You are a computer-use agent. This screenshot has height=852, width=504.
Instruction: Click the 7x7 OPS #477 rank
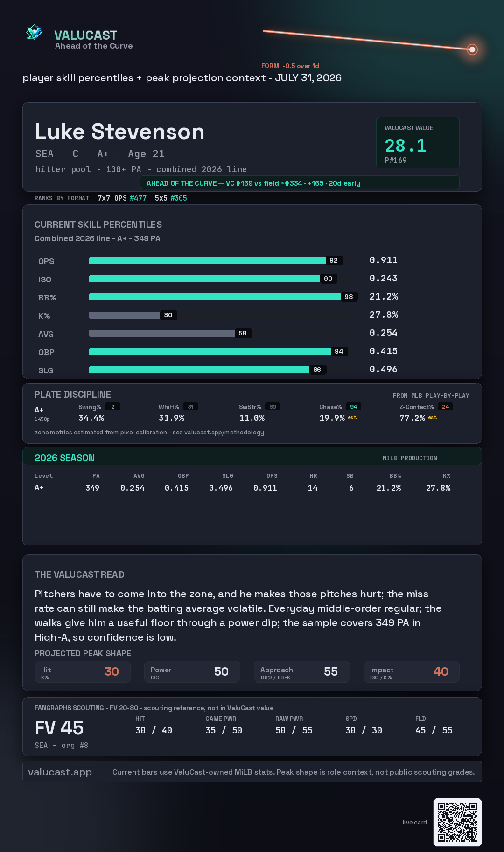(x=122, y=198)
